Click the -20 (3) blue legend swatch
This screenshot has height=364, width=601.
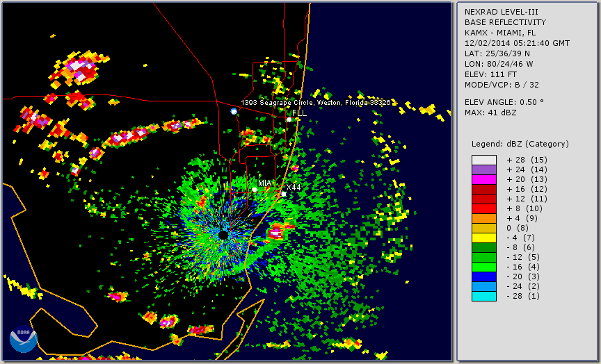point(484,276)
